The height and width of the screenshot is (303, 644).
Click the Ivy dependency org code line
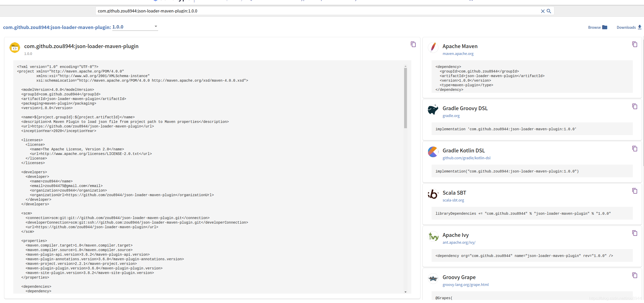click(524, 256)
